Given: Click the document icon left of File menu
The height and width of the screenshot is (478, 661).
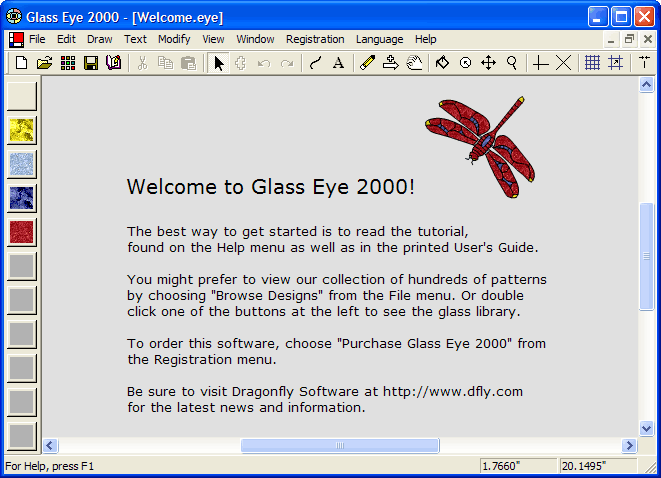Looking at the screenshot, I should [16, 40].
